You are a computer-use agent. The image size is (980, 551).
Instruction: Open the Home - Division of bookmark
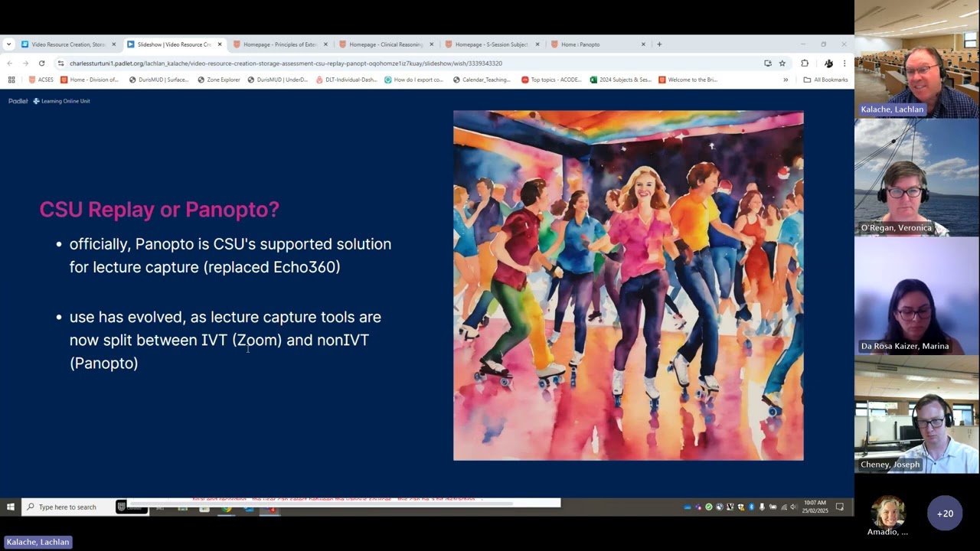point(90,80)
